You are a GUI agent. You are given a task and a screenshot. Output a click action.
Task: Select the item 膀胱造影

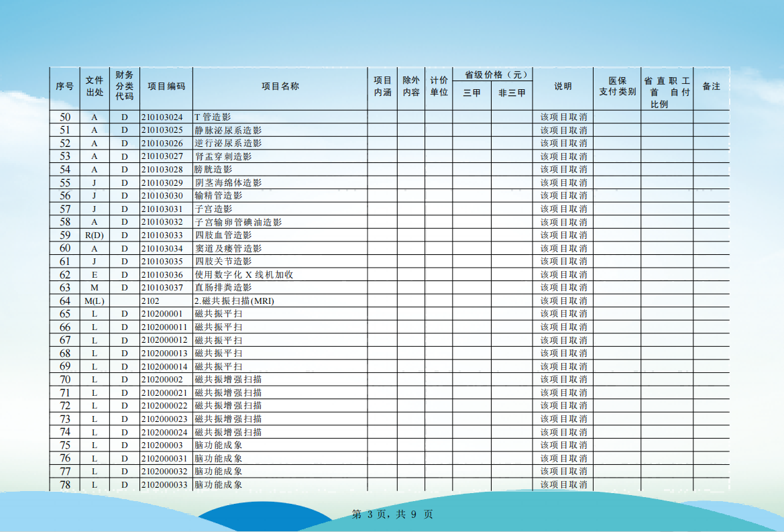213,170
